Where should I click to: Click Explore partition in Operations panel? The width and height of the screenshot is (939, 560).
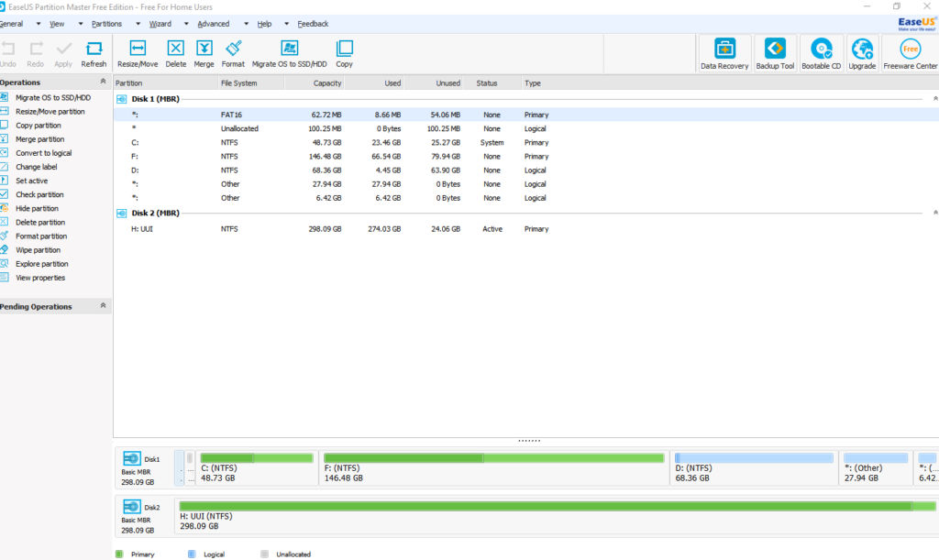(x=41, y=264)
